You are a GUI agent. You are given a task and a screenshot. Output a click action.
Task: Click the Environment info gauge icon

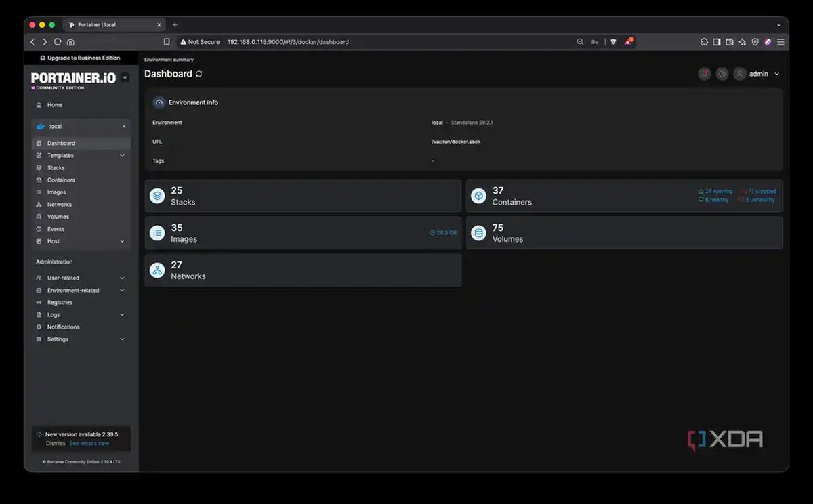(x=159, y=103)
